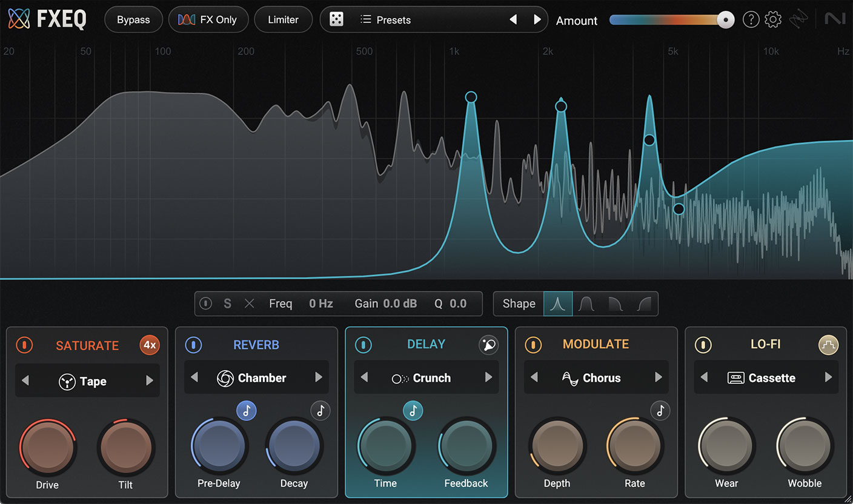Toggle tempo sync note on Modulate Rate
853x504 pixels.
click(x=660, y=411)
